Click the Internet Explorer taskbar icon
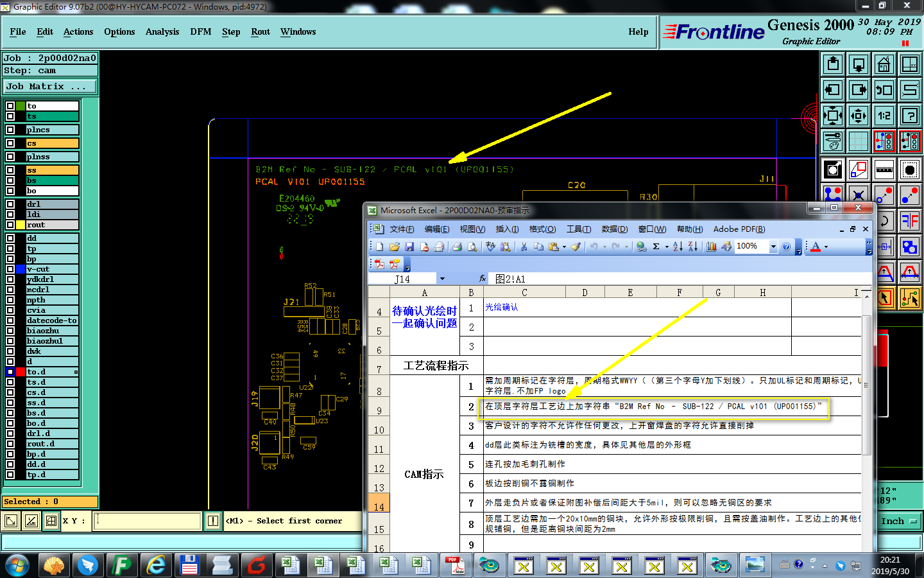Screen dimensions: 924x578 pyautogui.click(x=156, y=565)
